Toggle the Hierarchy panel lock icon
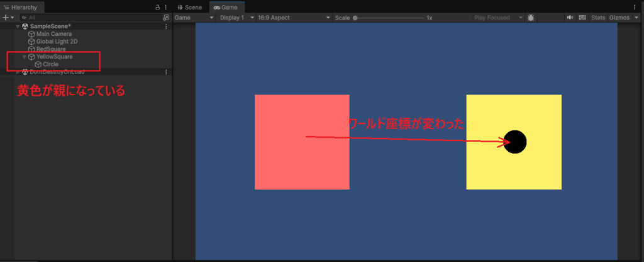This screenshot has width=644, height=262. pos(157,7)
